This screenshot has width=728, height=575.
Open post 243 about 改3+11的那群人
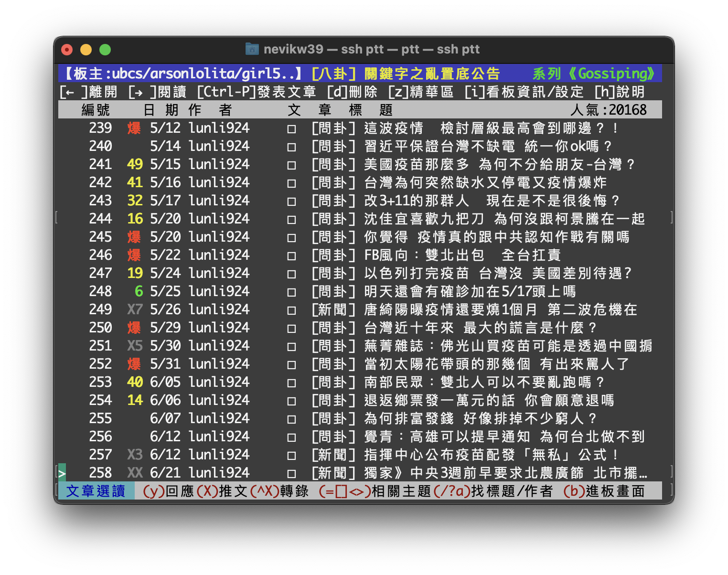(x=360, y=201)
